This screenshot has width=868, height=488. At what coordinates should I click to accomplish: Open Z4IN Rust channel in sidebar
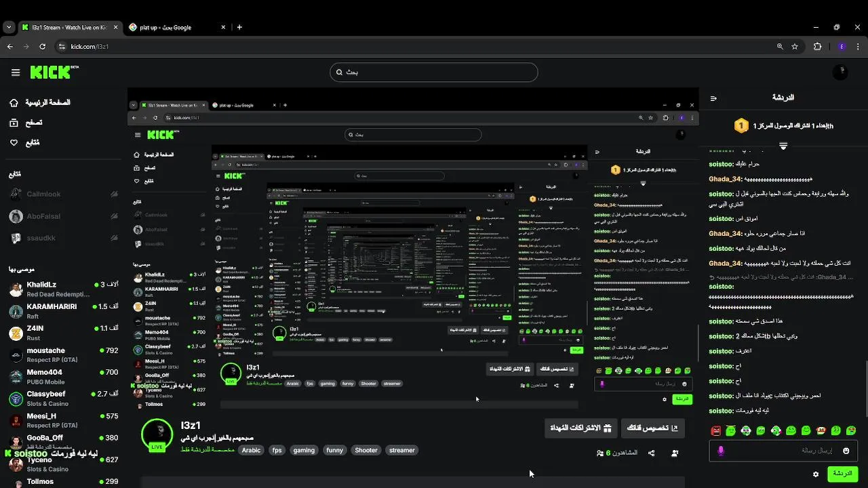(64, 333)
